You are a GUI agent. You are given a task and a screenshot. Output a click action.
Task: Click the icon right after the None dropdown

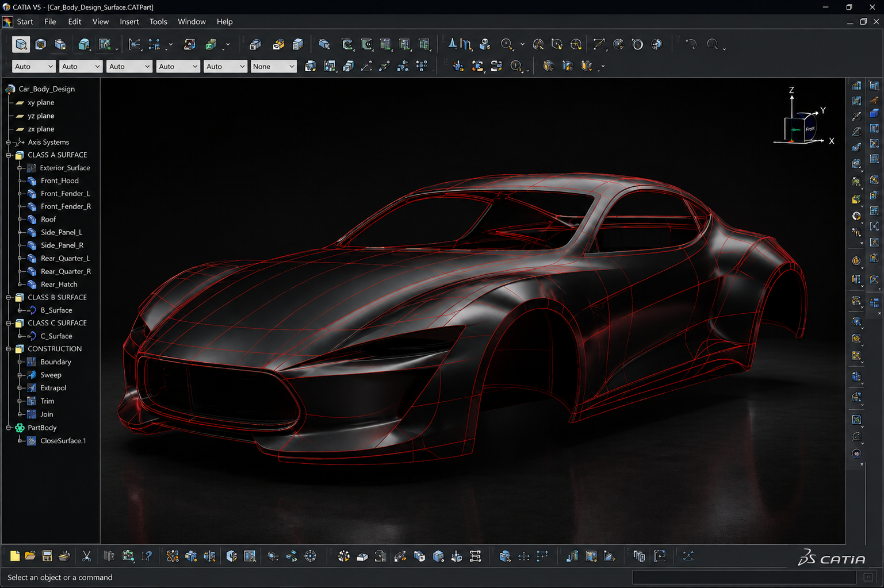pos(310,66)
